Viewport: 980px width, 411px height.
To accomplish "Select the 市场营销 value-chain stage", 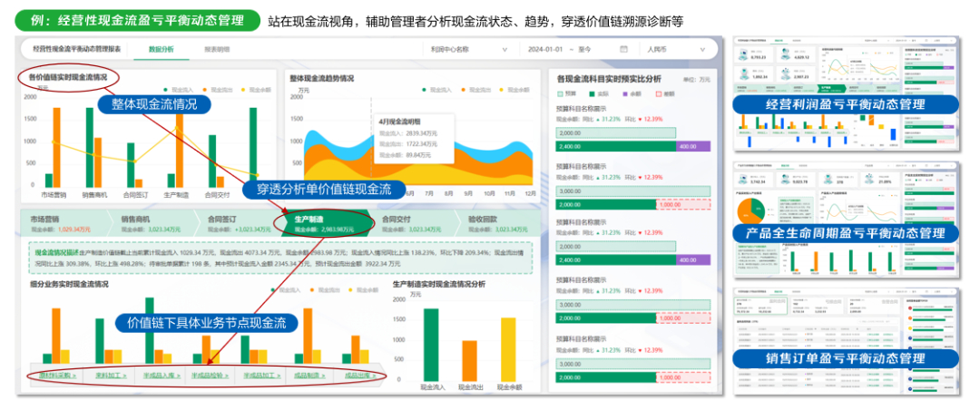I will [62, 224].
